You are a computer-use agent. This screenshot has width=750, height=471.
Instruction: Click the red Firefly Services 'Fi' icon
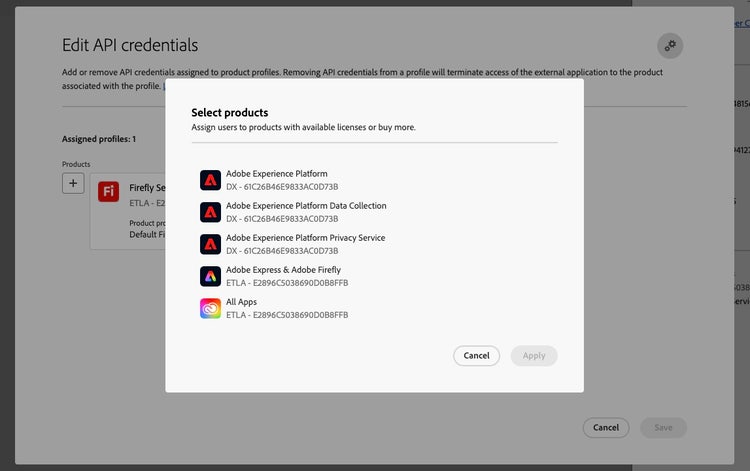point(109,192)
